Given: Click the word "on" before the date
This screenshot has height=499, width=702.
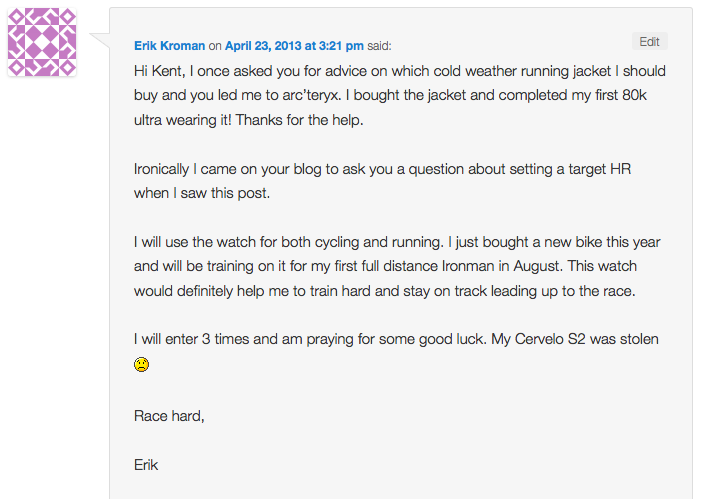Looking at the screenshot, I should click(215, 46).
